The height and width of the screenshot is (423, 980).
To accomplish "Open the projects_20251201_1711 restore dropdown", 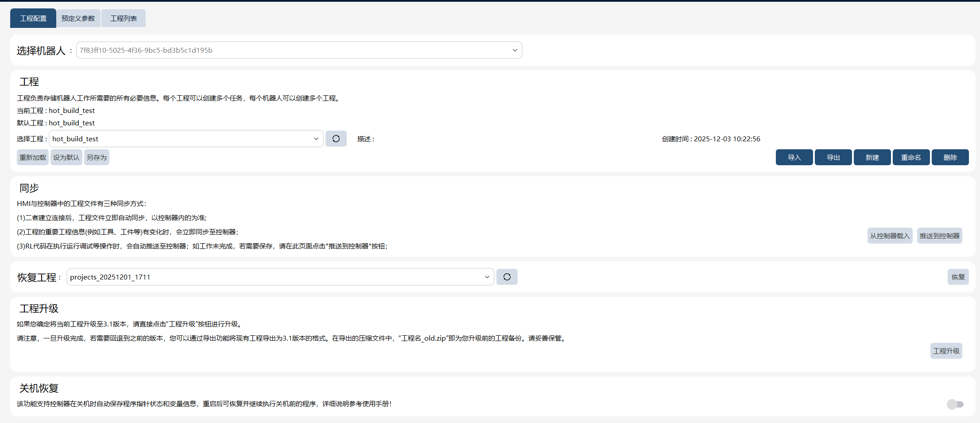I will point(280,277).
